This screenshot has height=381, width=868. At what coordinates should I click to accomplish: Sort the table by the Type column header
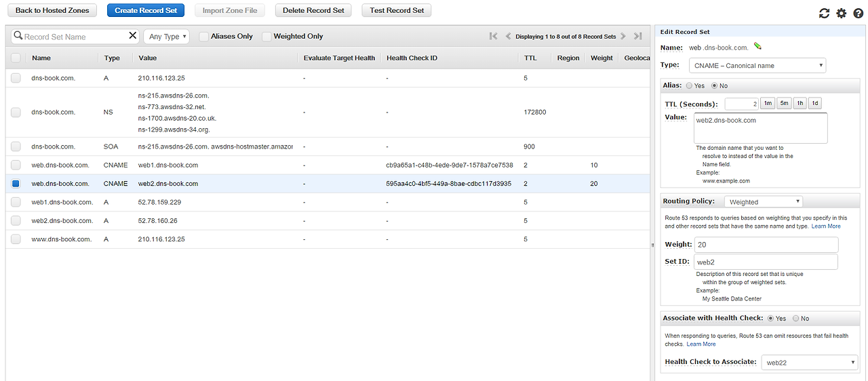[x=112, y=58]
